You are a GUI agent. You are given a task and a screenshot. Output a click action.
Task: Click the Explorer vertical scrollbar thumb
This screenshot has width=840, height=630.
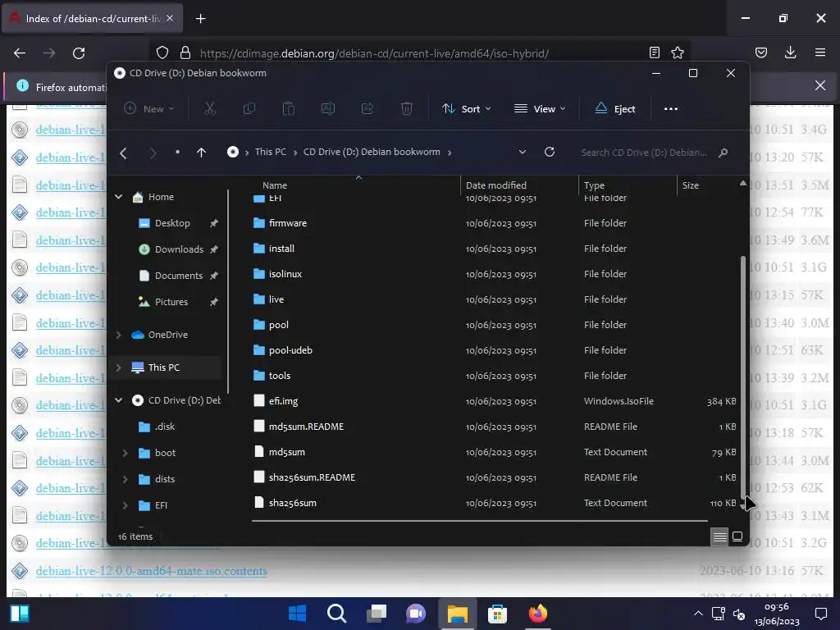pyautogui.click(x=743, y=377)
